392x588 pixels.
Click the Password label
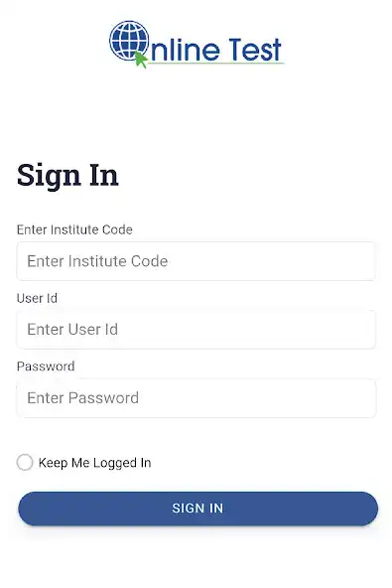(46, 367)
